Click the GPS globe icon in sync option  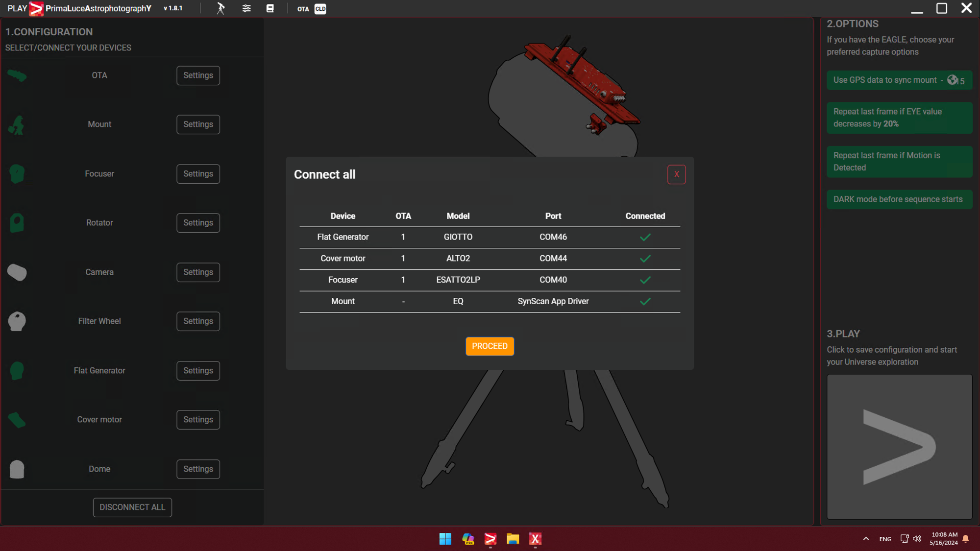(952, 80)
